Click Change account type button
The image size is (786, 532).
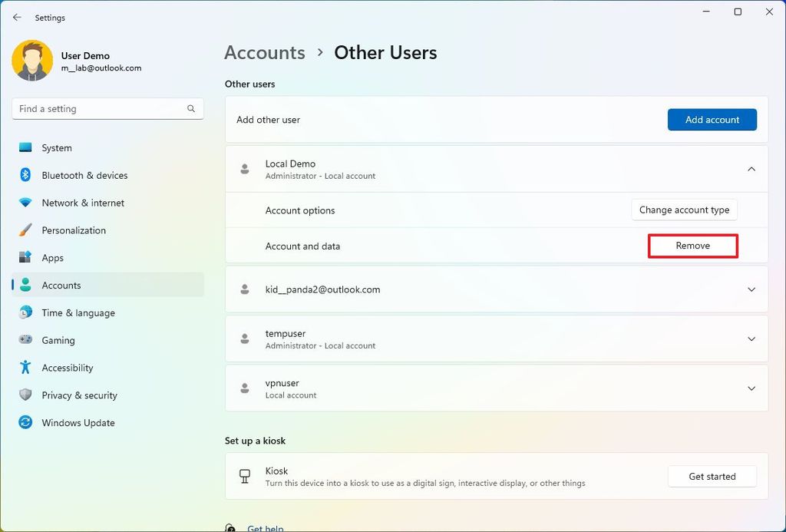(x=684, y=210)
